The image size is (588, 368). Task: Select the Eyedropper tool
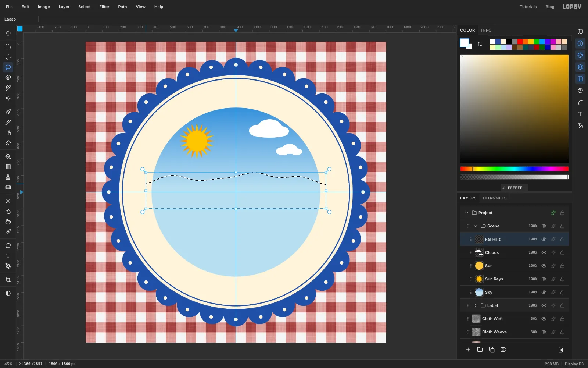pyautogui.click(x=8, y=232)
